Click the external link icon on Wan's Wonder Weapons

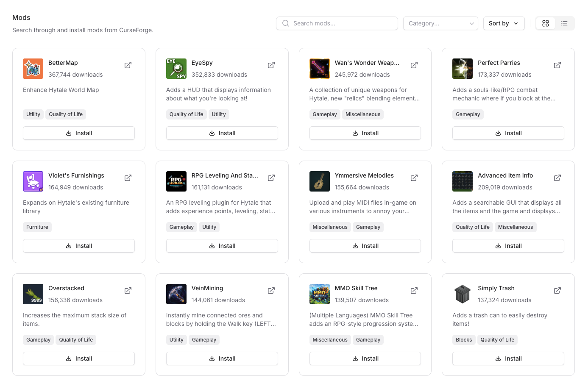414,65
